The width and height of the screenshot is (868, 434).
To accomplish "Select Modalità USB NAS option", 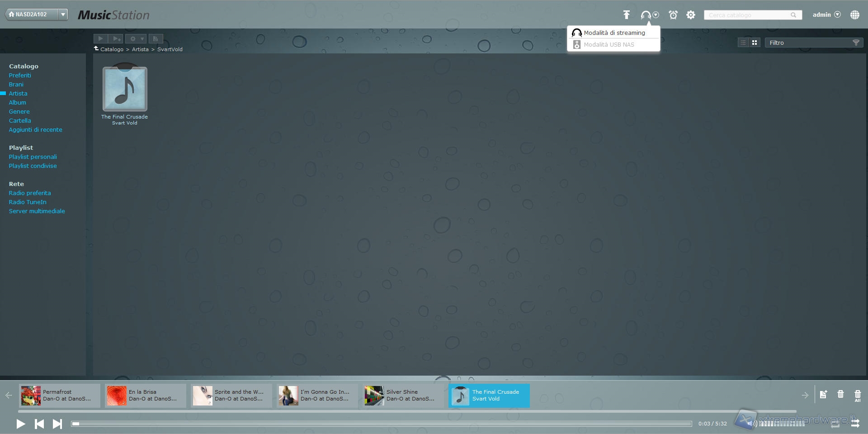I will (609, 44).
